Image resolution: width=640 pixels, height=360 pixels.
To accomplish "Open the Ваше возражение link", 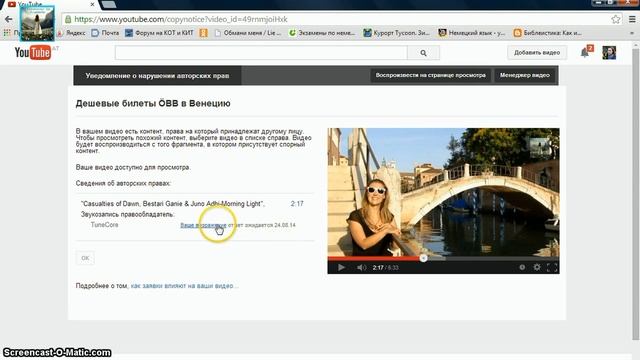I will (x=203, y=225).
